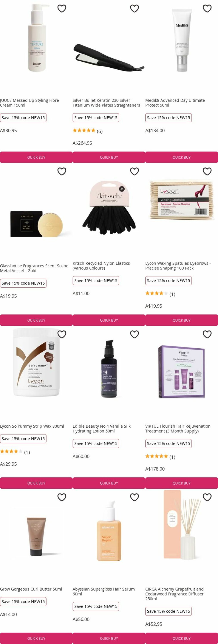Open Medik8 Advanced Day Ultimate Protect link
The height and width of the screenshot is (644, 218).
[175, 103]
